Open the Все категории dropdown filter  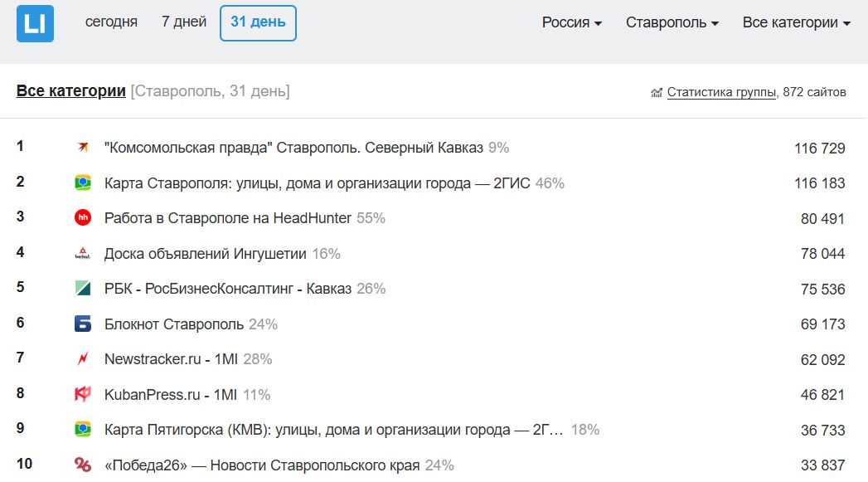[x=796, y=23]
